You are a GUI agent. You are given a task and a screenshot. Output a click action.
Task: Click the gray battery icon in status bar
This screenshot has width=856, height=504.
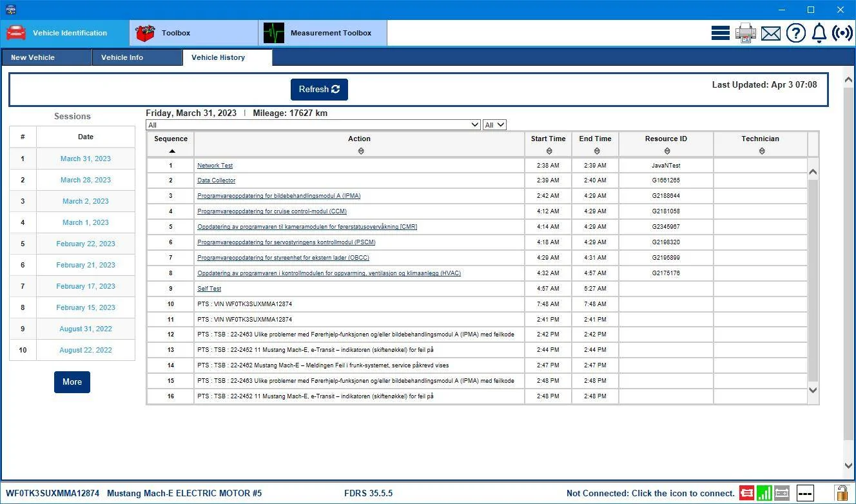(x=781, y=493)
